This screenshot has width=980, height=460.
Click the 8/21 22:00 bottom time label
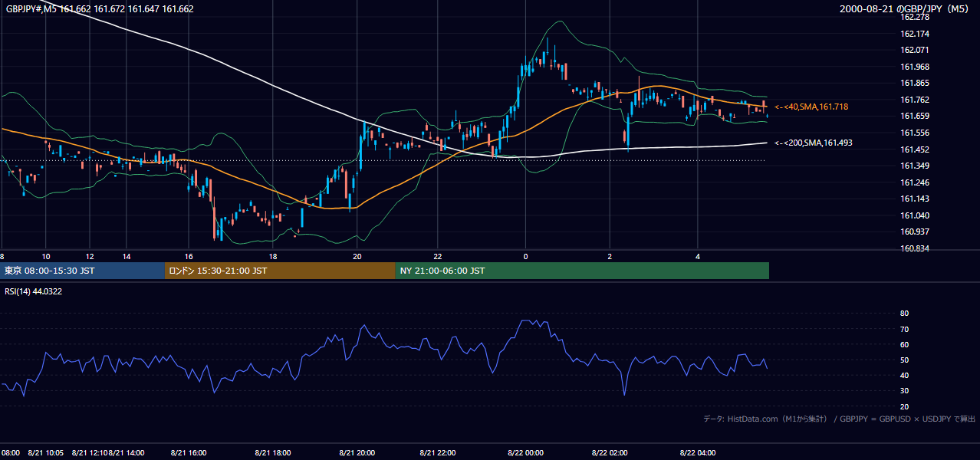(x=439, y=453)
